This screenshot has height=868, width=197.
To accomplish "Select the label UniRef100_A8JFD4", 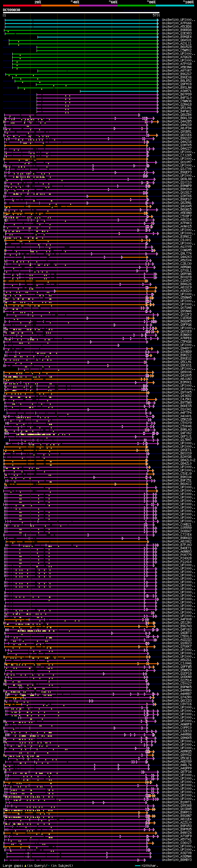I will (x=177, y=128).
